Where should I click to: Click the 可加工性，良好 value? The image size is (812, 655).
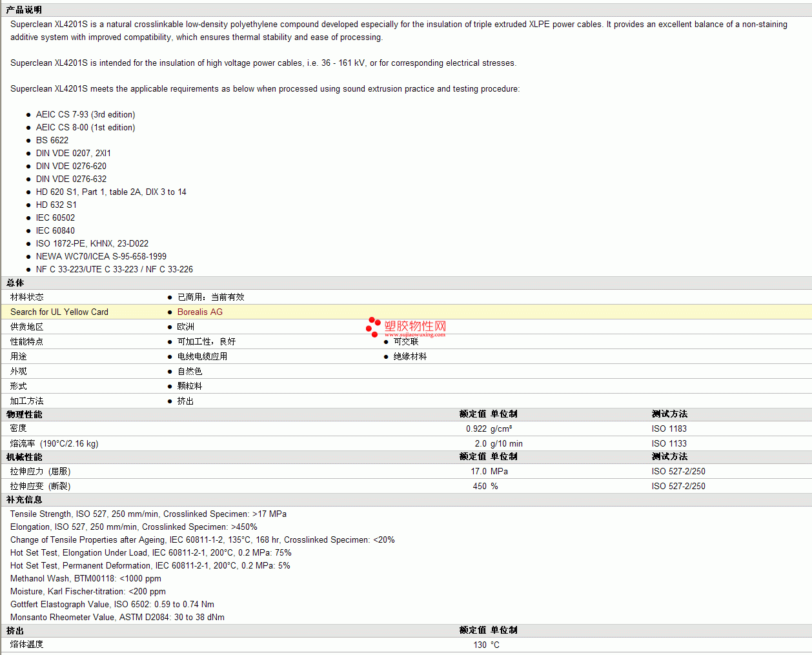coord(207,341)
